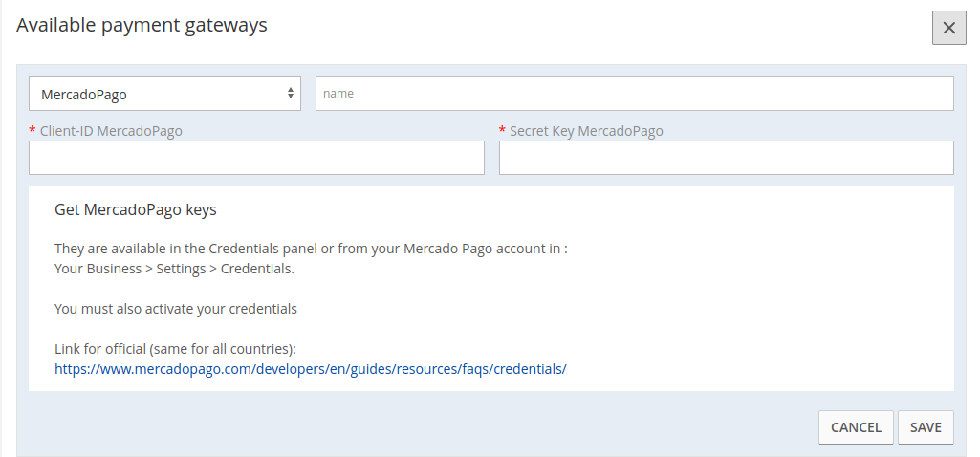Select the Secret Key MercadoPago label
The height and width of the screenshot is (457, 980).
(586, 131)
